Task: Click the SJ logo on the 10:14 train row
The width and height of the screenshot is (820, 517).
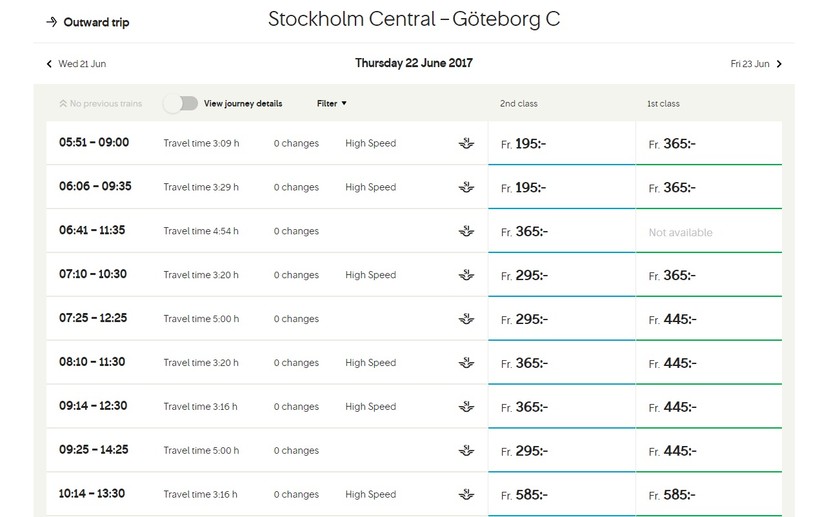Action: point(466,494)
